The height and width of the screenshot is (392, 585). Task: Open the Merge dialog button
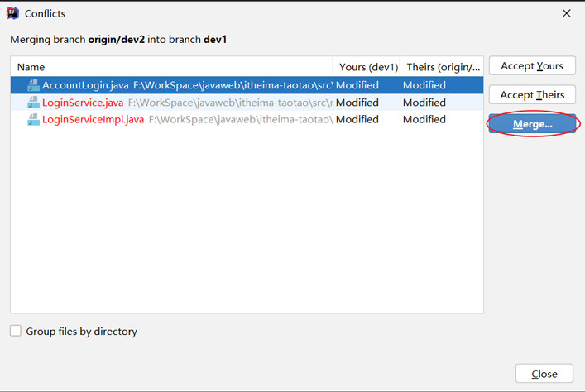[532, 124]
